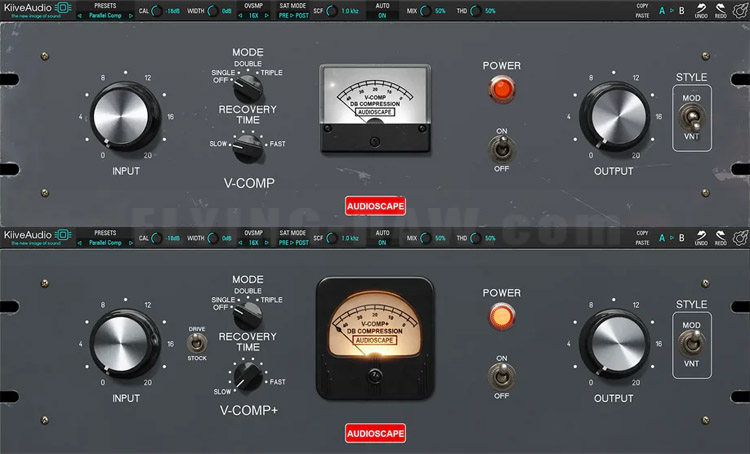Decrease oversampling with left arrow in V-COMP toolbar

241,16
